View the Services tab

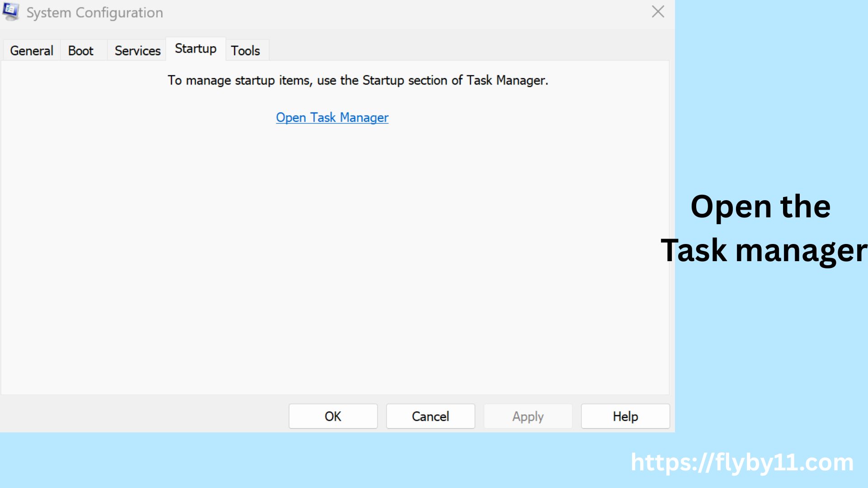click(x=137, y=50)
